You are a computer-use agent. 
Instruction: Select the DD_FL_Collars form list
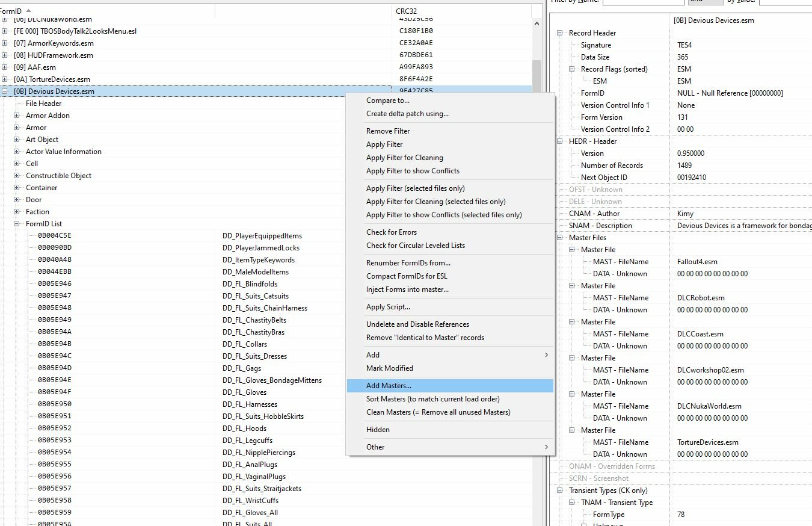click(245, 344)
